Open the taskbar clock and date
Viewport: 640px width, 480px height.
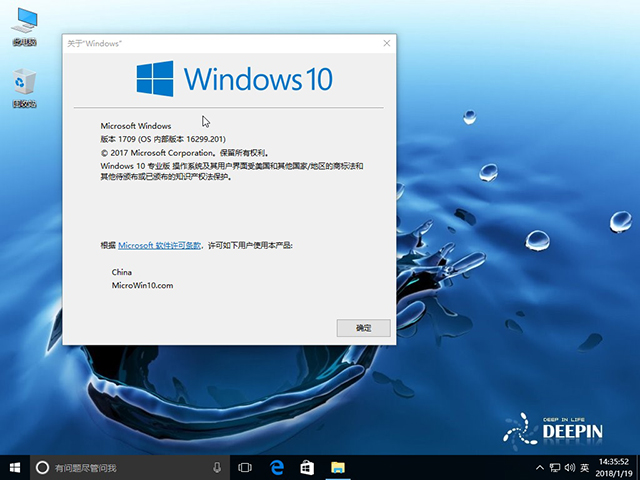(x=613, y=468)
